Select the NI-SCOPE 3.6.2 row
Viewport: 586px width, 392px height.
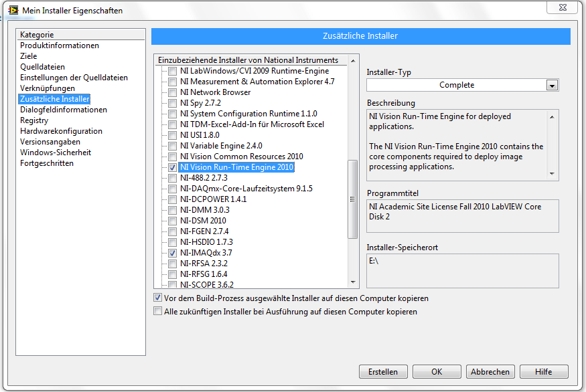[x=207, y=285]
